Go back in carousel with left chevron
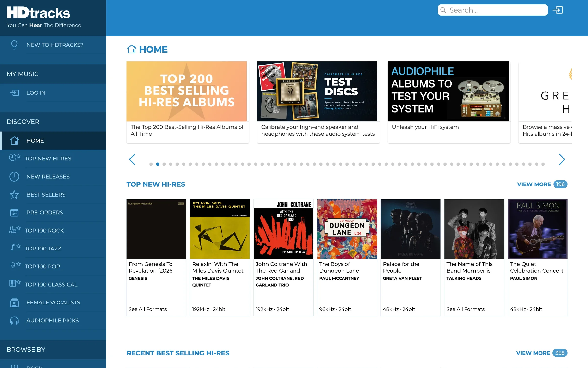The width and height of the screenshot is (588, 368). [132, 159]
